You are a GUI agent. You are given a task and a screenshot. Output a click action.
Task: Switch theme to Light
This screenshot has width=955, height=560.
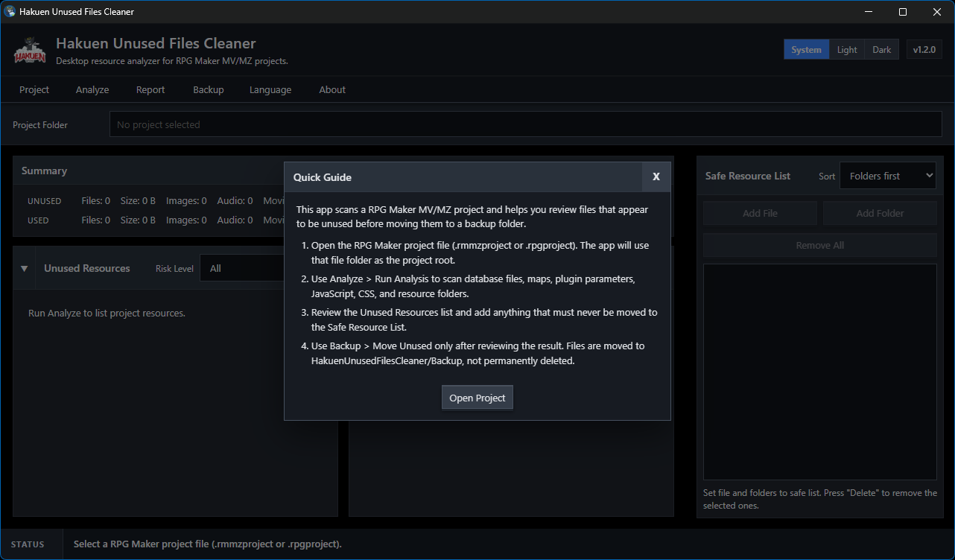tap(847, 50)
